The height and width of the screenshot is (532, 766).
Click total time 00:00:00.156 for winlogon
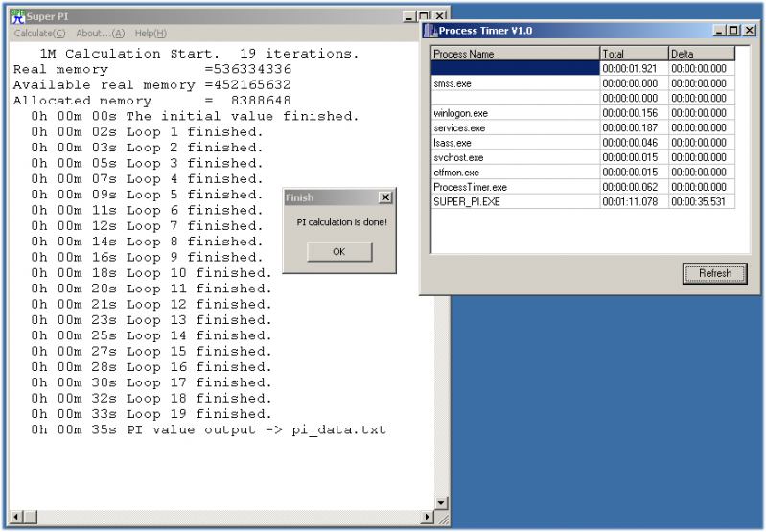coord(634,113)
